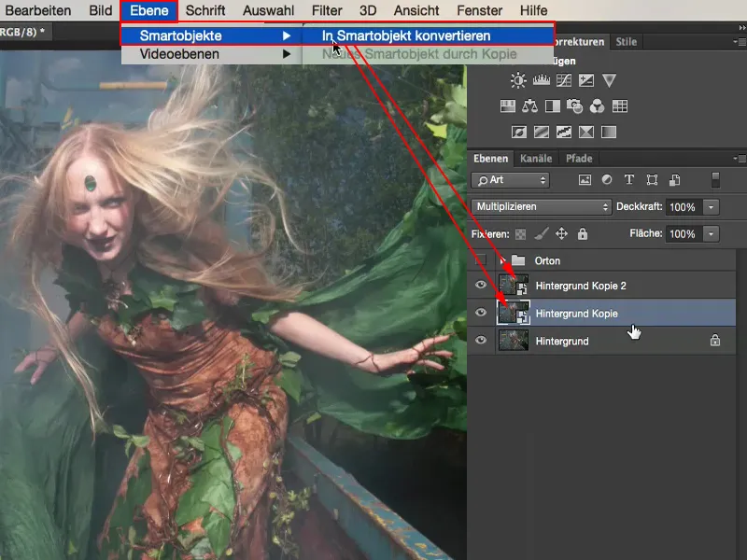
Task: Open the Filter menu
Action: 327,10
